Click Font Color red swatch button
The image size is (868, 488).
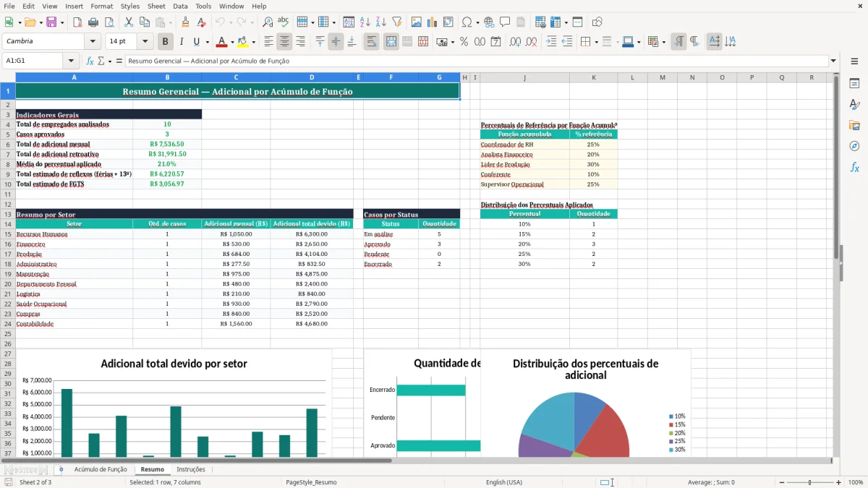[221, 42]
